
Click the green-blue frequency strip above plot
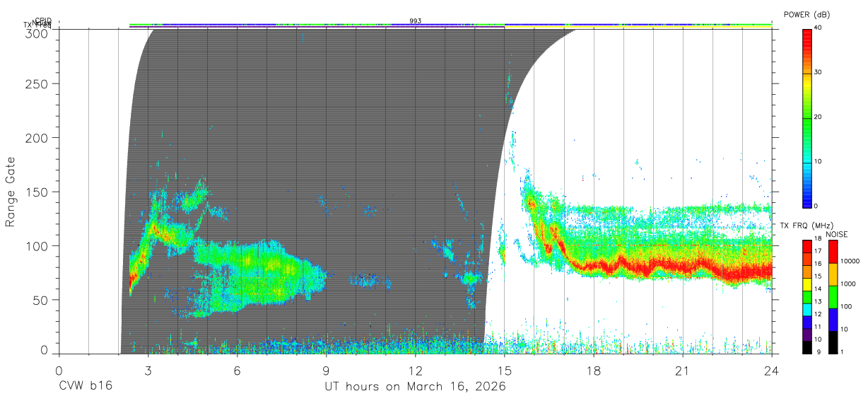[x=451, y=25]
